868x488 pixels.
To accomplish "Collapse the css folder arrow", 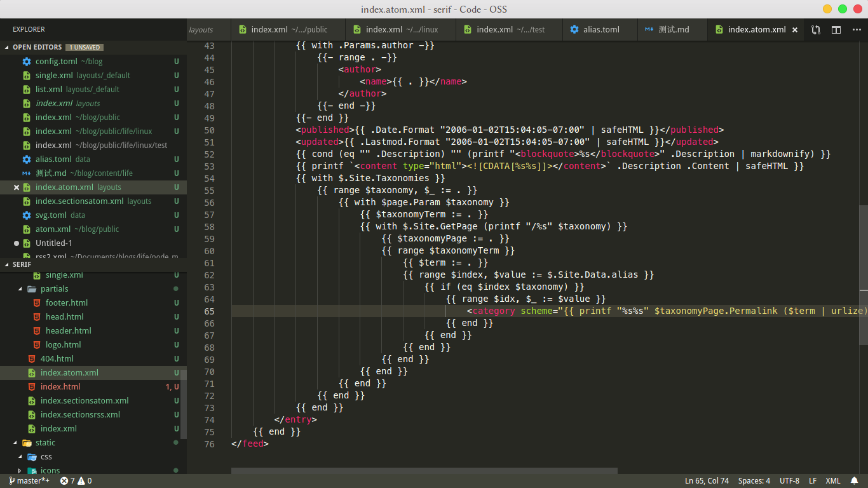I will tap(20, 457).
